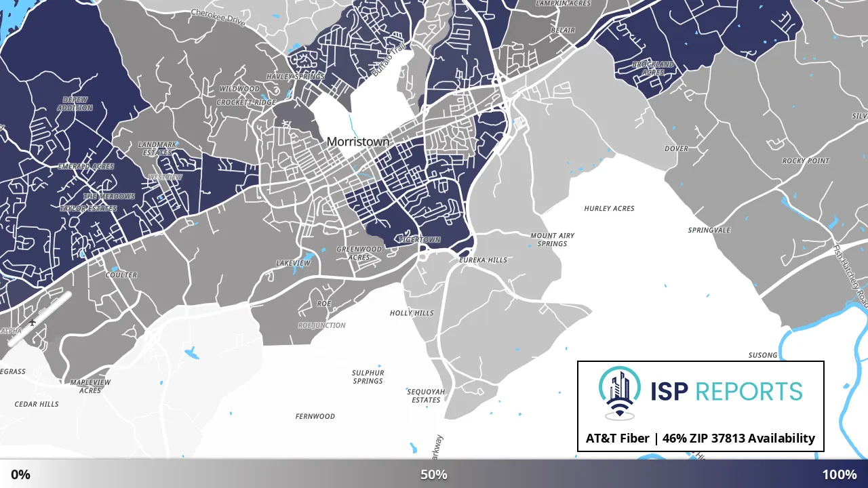Click the Emerald Acres label
The height and width of the screenshot is (488, 868).
pos(86,166)
